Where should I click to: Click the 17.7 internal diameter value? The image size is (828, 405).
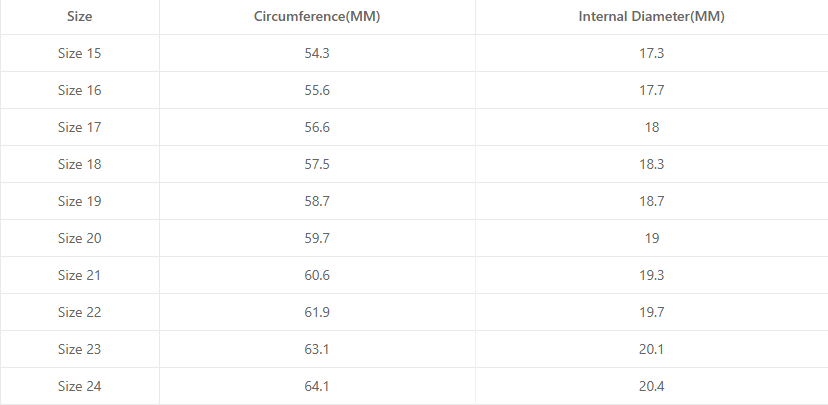point(652,90)
